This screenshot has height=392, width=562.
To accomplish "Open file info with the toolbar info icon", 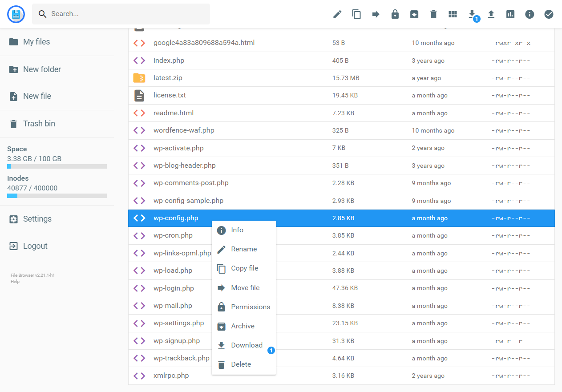I will click(x=530, y=14).
